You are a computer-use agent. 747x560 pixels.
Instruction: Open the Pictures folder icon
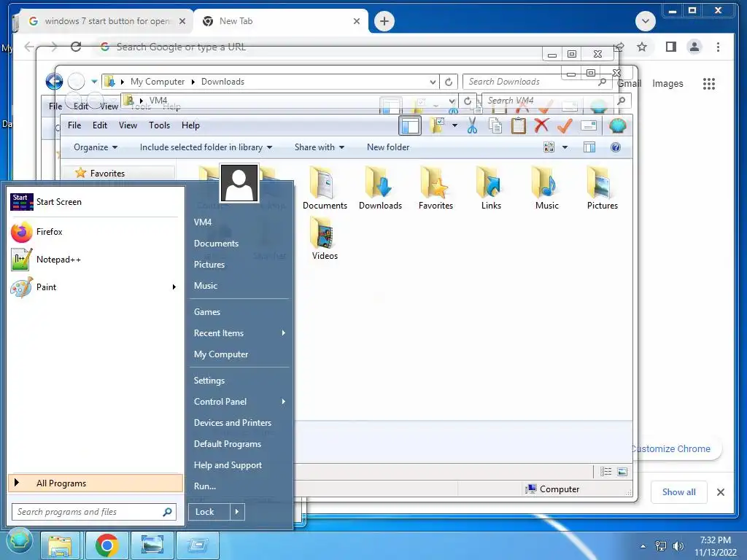click(x=602, y=188)
